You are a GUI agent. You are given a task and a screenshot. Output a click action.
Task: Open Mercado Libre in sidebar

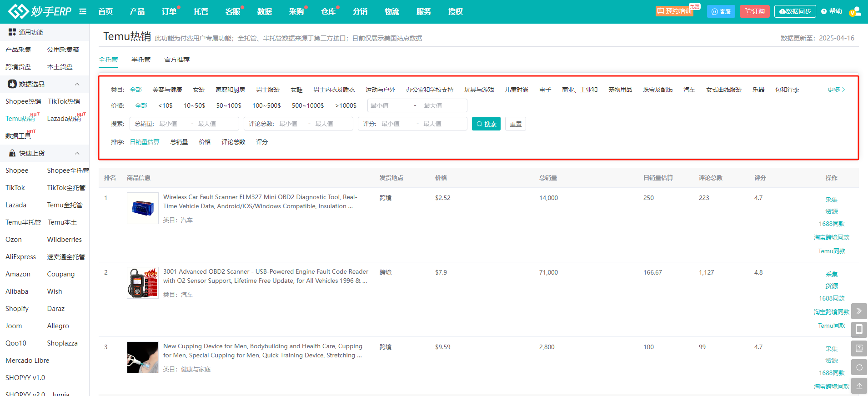pos(27,361)
